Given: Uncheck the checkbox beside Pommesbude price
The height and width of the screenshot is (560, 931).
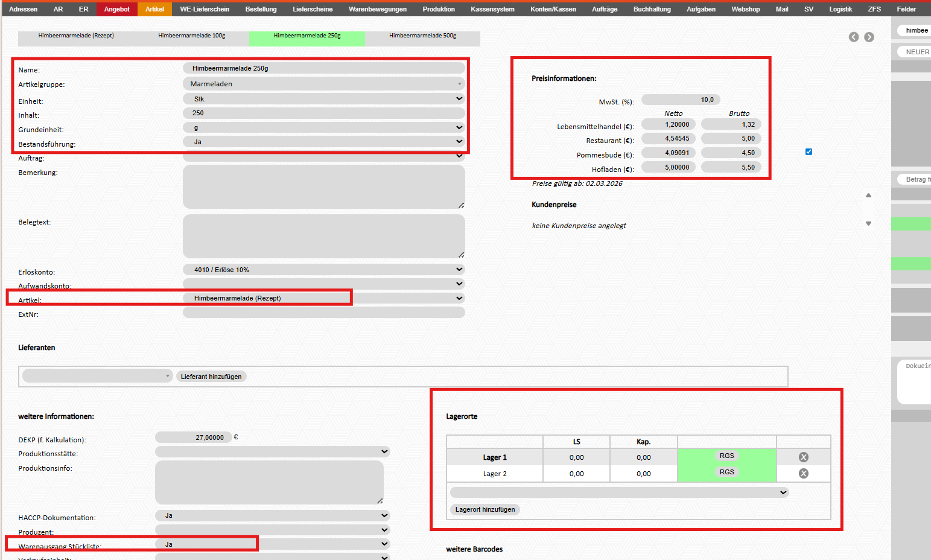Looking at the screenshot, I should (x=809, y=152).
